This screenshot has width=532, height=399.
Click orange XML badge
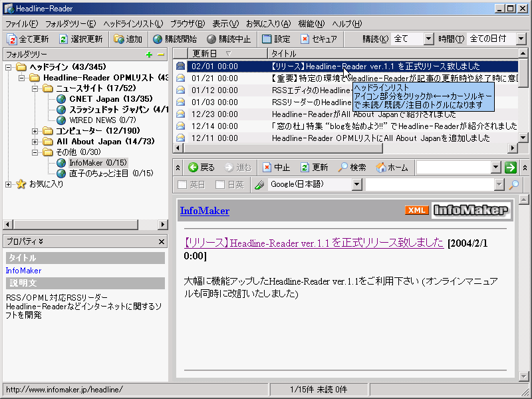pyautogui.click(x=417, y=210)
